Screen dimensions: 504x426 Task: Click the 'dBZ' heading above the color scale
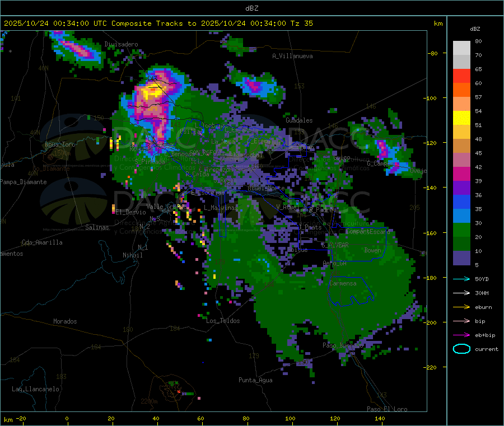[475, 29]
